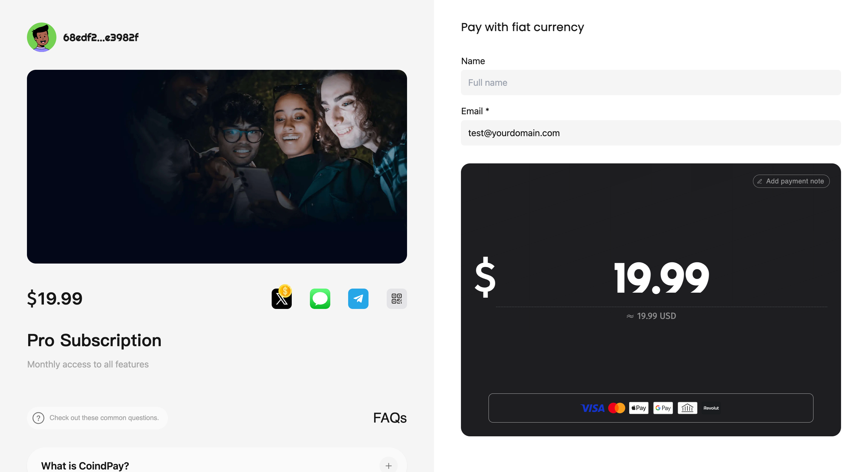Choose the Apple Pay icon
This screenshot has width=868, height=472.
point(639,408)
